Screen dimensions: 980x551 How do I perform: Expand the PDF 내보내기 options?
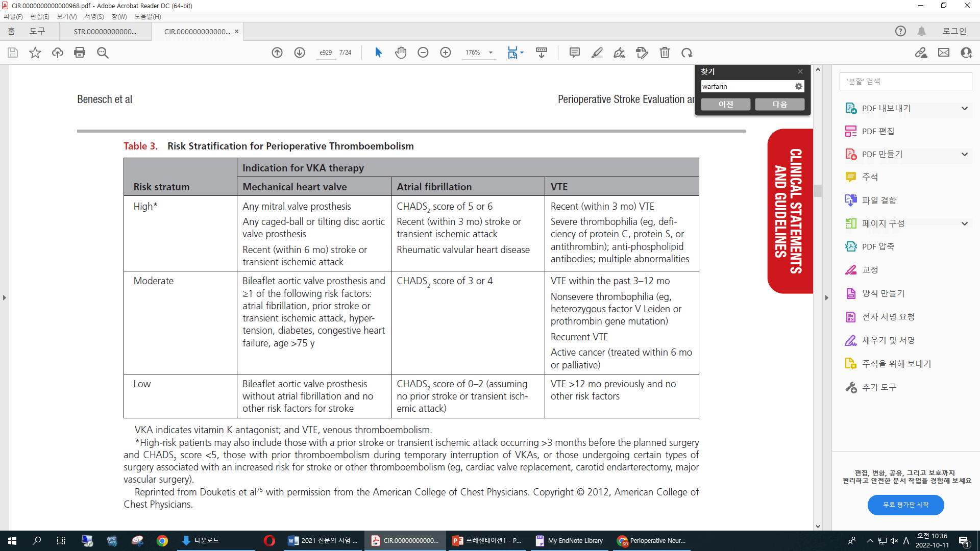(x=964, y=108)
